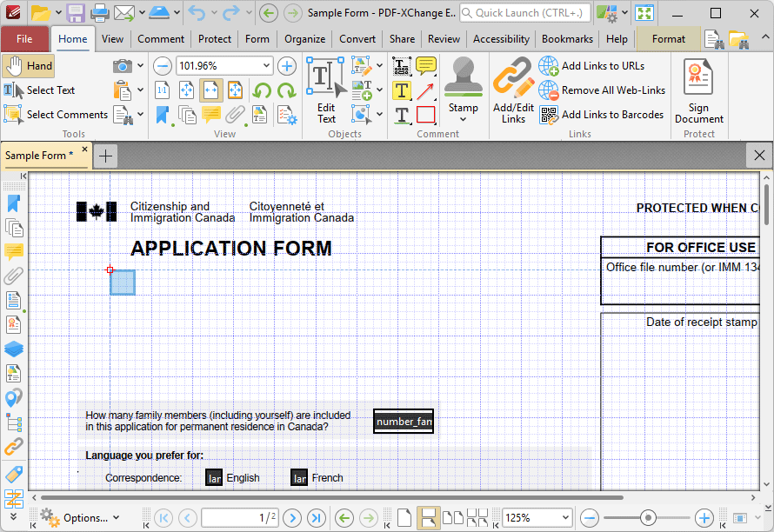Open the Bookmarks side panel
This screenshot has width=774, height=532.
(x=14, y=203)
